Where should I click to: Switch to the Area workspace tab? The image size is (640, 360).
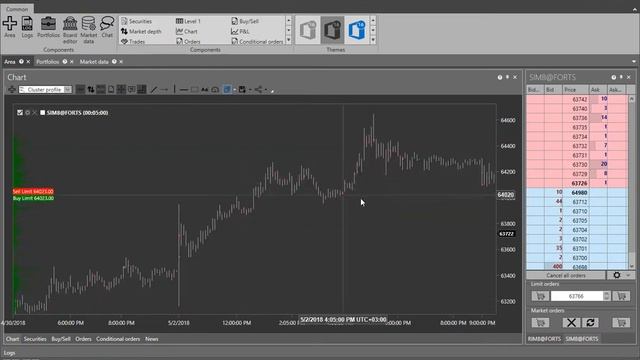tap(10, 62)
